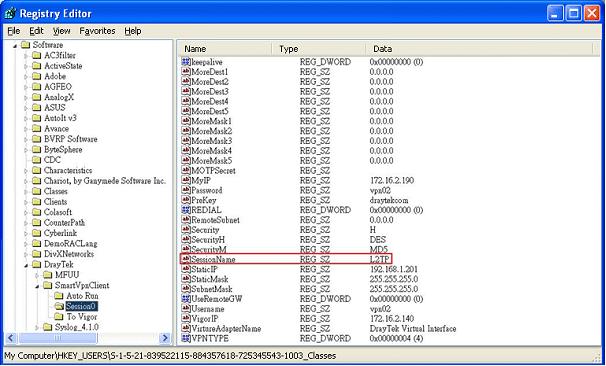
Task: Open the Favorites menu
Action: coord(97,31)
